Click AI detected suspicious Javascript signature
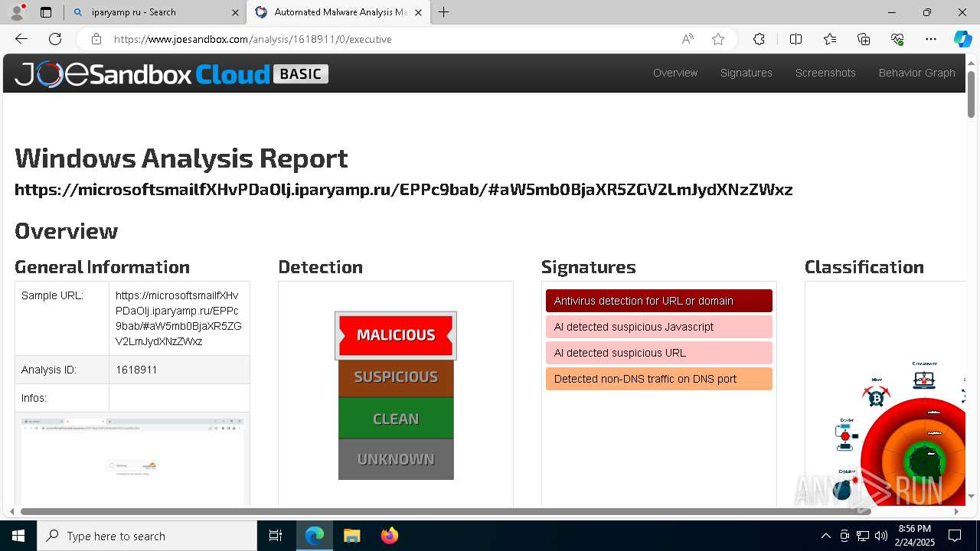The width and height of the screenshot is (980, 551). pos(659,327)
